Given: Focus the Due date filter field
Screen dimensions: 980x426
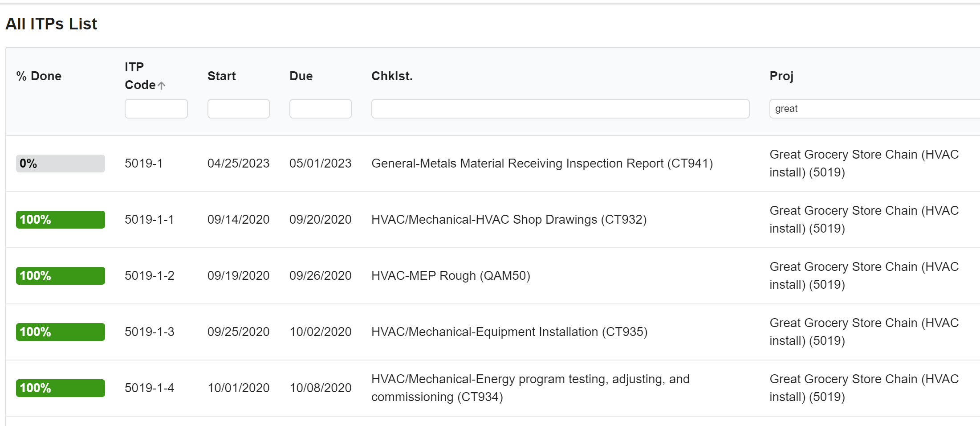Looking at the screenshot, I should [x=320, y=109].
